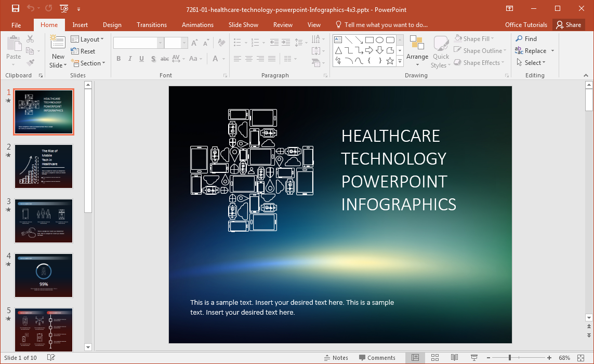Select slide 3 thumbnail
The height and width of the screenshot is (364, 594).
pyautogui.click(x=44, y=221)
